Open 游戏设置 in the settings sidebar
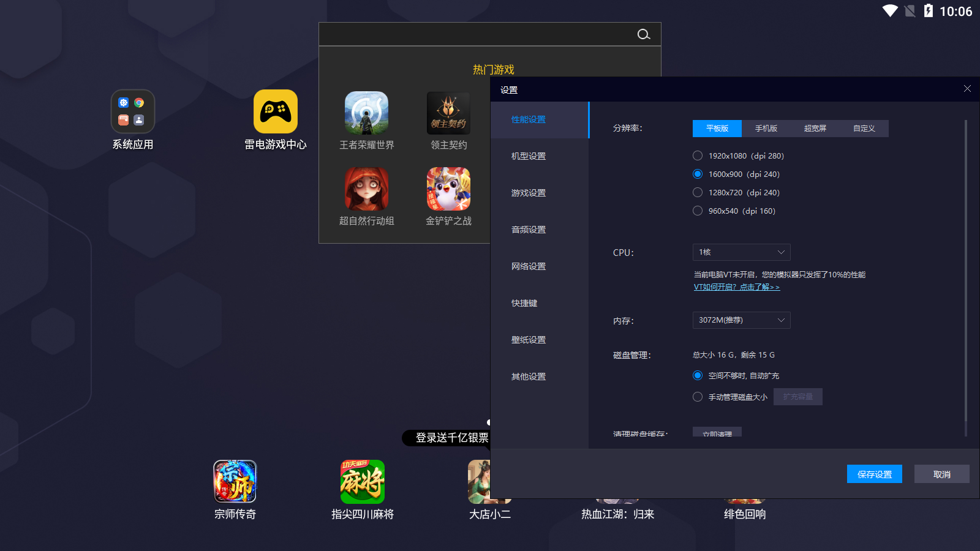 point(540,193)
